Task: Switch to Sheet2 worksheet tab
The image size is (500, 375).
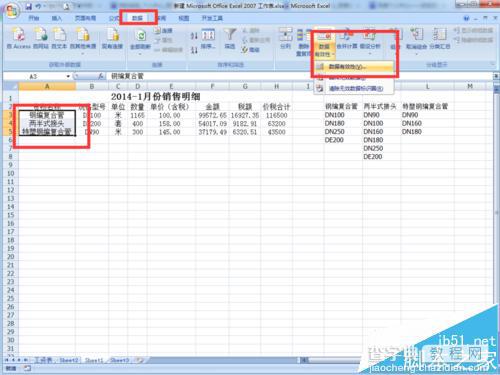Action: (x=69, y=360)
